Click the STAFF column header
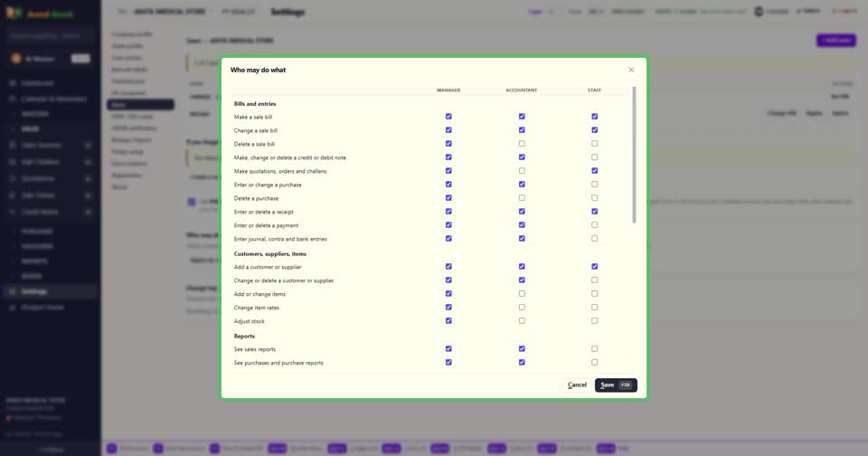 [x=595, y=90]
